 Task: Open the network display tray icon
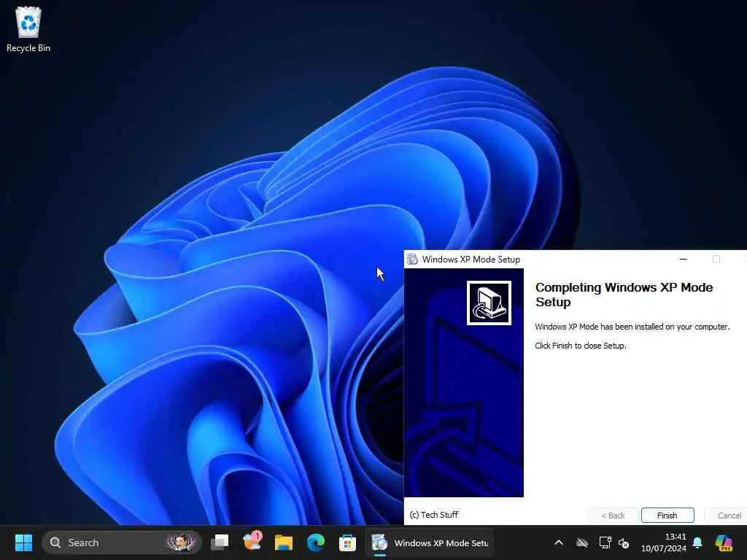point(605,542)
